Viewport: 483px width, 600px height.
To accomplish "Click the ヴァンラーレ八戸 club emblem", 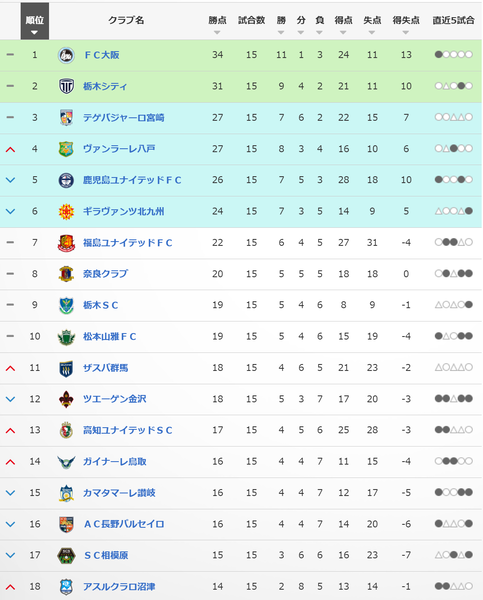I will tap(66, 149).
